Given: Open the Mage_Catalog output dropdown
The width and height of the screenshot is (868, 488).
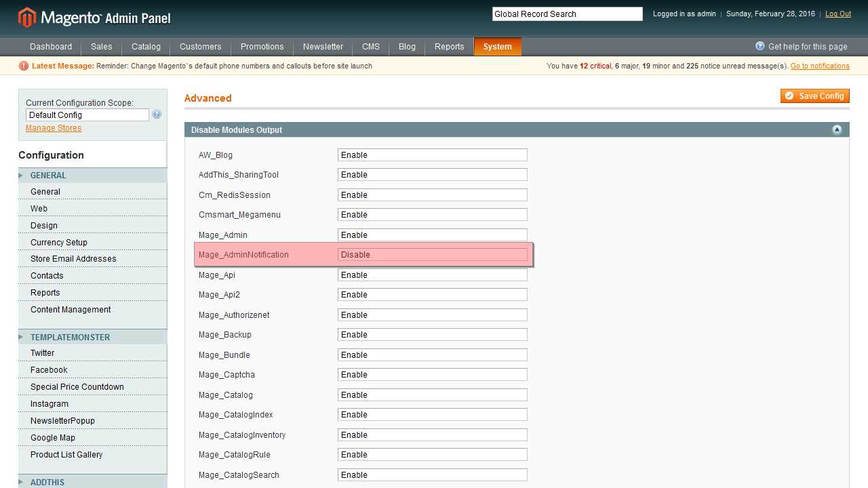Looking at the screenshot, I should [433, 395].
